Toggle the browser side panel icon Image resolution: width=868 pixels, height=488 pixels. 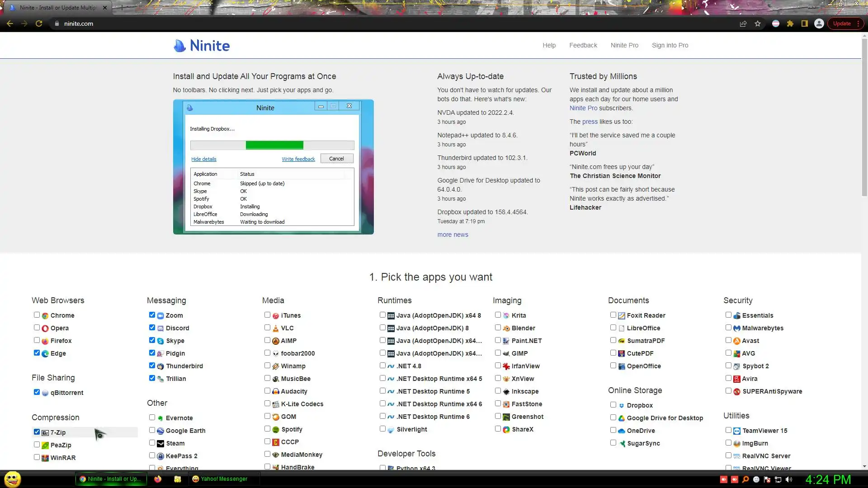tap(804, 23)
